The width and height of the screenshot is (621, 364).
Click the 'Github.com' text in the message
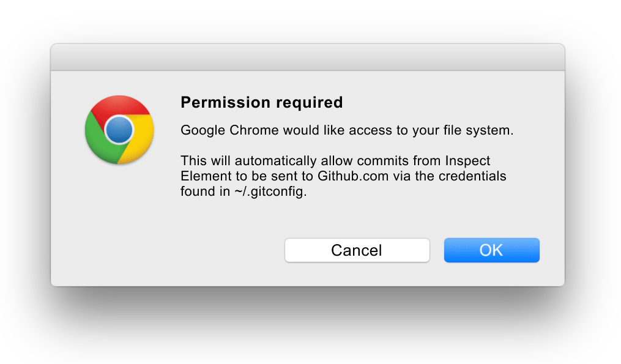tap(353, 176)
